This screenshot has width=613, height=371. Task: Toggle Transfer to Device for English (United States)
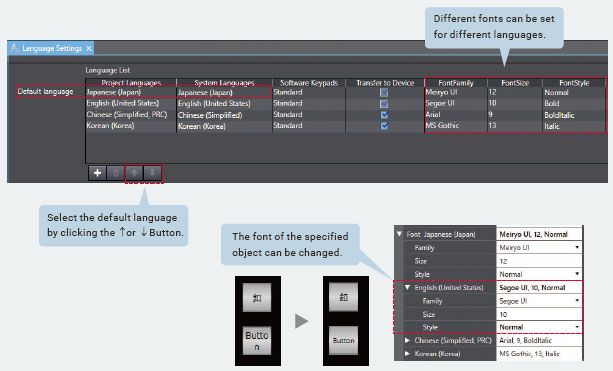pos(384,104)
